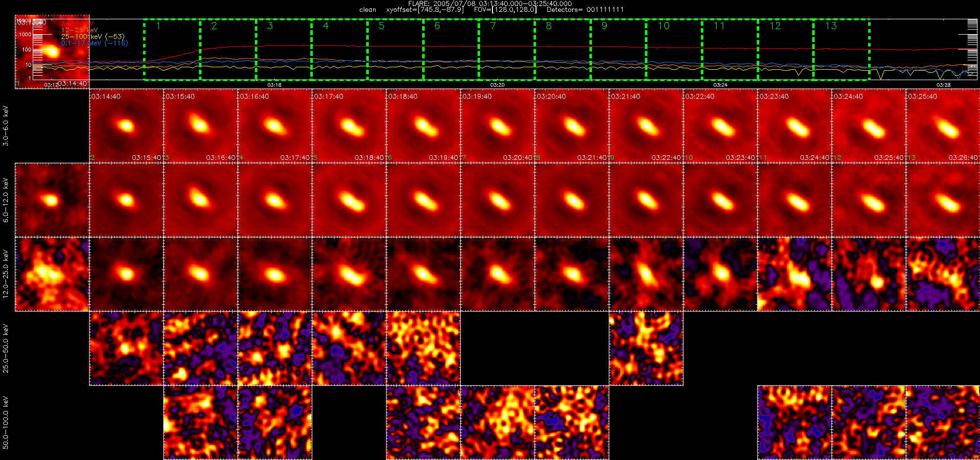Click the '50.0-100.0 keV' row label

(6, 422)
